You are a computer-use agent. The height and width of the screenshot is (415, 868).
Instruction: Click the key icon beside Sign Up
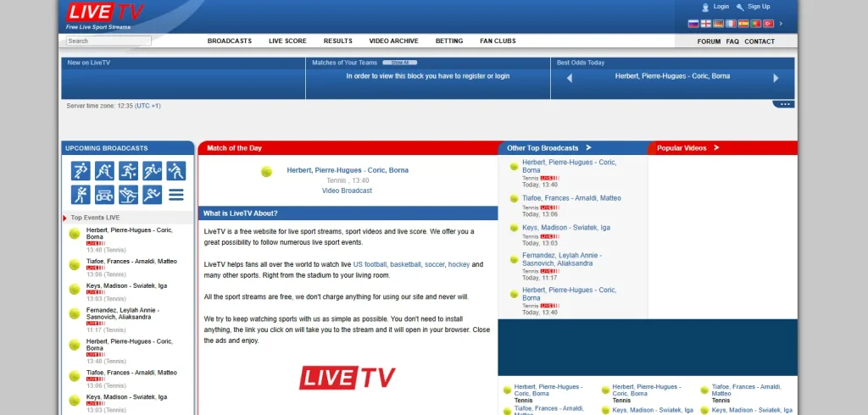click(740, 7)
